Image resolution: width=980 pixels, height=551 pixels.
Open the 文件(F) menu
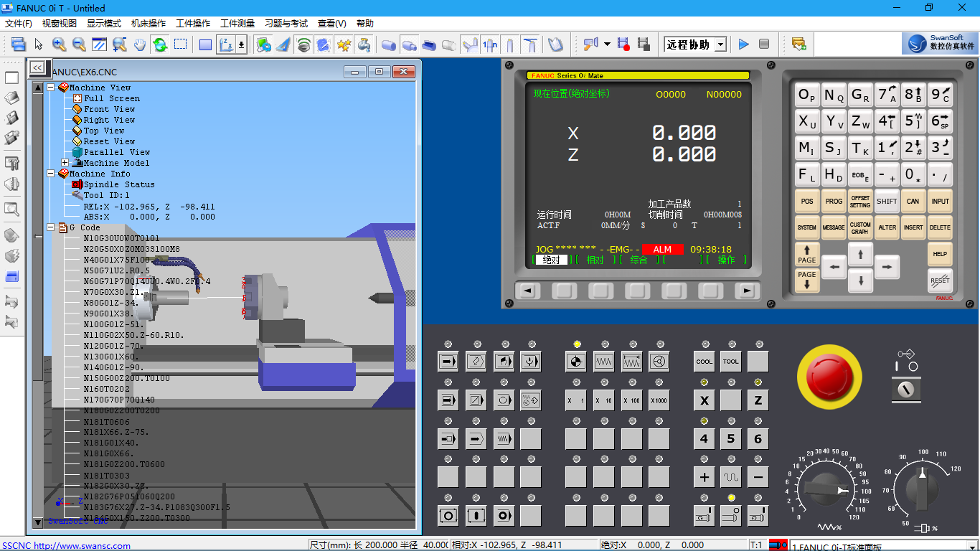click(x=19, y=24)
